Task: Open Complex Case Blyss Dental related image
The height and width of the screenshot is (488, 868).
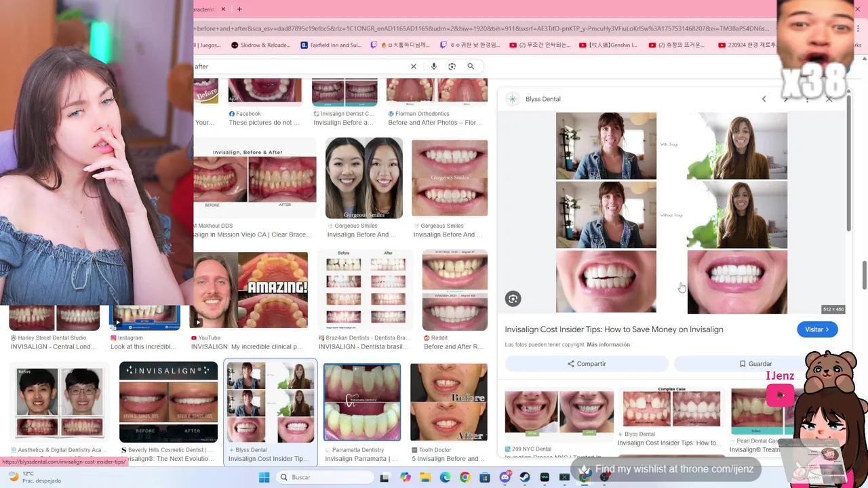Action: click(671, 407)
